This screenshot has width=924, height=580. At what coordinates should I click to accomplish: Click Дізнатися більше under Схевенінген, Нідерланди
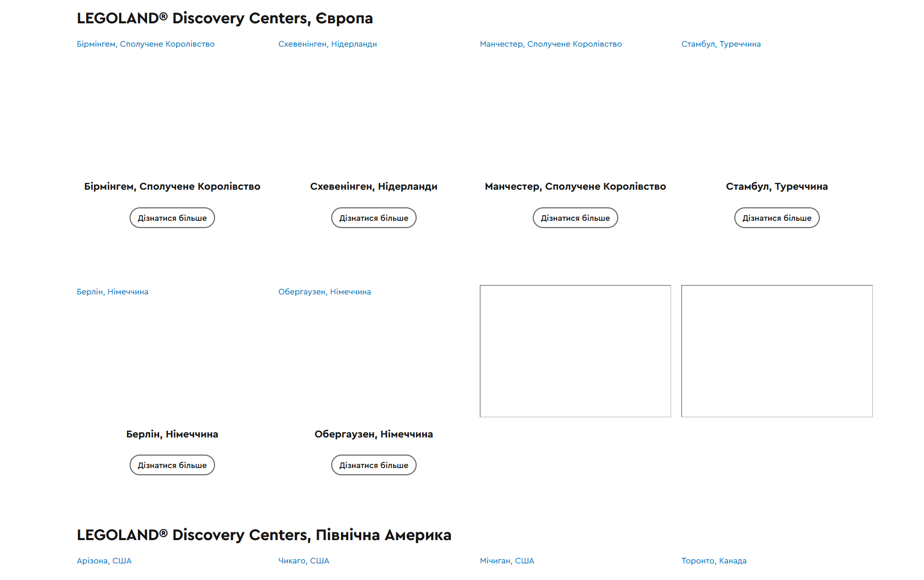tap(374, 218)
